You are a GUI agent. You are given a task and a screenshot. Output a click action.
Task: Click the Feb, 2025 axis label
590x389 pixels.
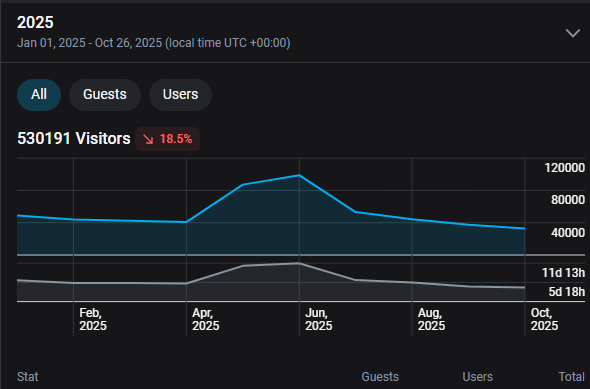[x=93, y=319]
